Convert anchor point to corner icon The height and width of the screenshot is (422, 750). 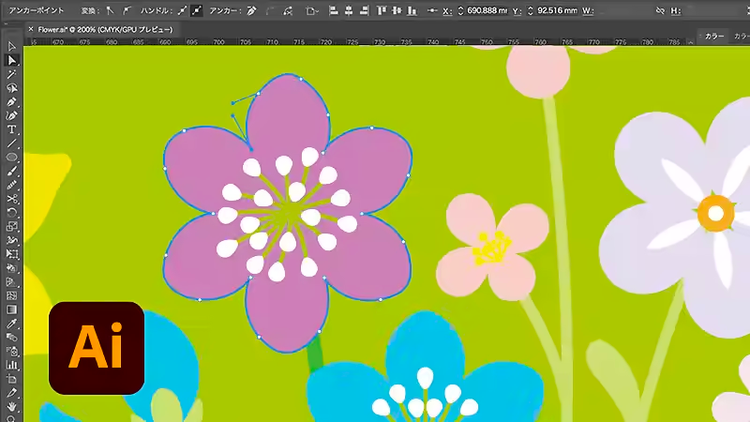tap(109, 9)
